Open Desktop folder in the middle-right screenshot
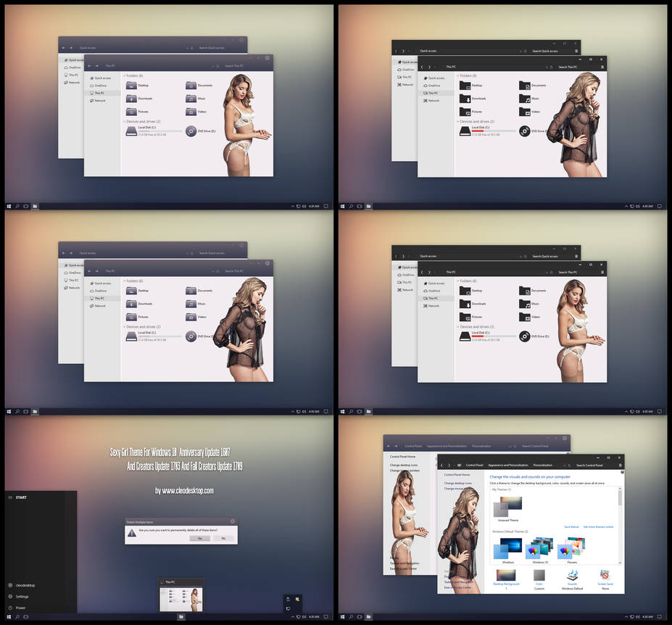This screenshot has width=672, height=625. pyautogui.click(x=471, y=291)
